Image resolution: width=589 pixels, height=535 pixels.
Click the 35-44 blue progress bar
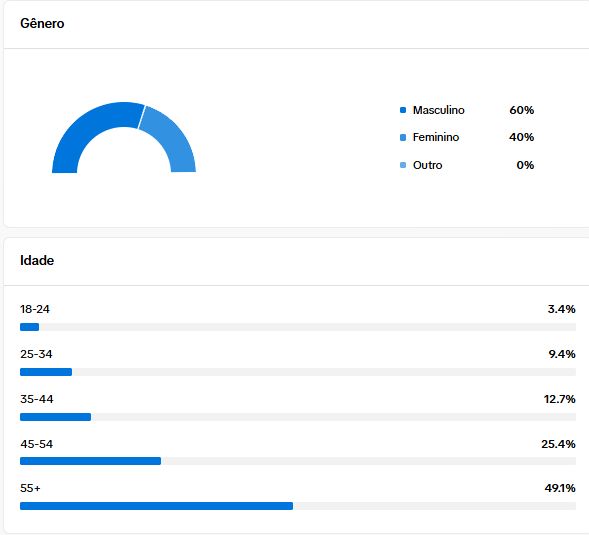point(55,417)
